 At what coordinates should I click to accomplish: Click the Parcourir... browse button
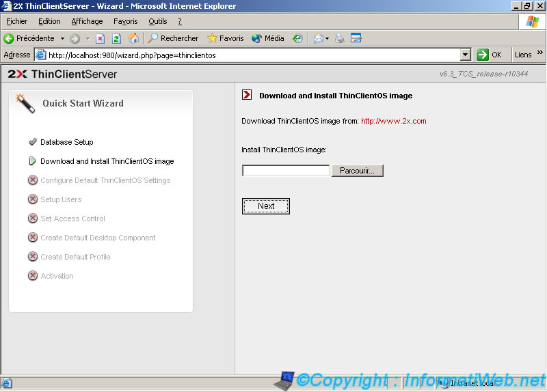coord(357,171)
